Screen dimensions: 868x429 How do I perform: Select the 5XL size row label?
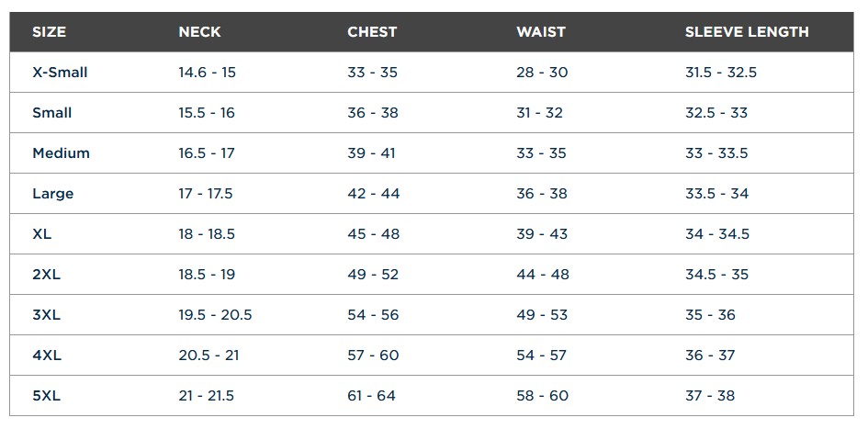(x=46, y=396)
